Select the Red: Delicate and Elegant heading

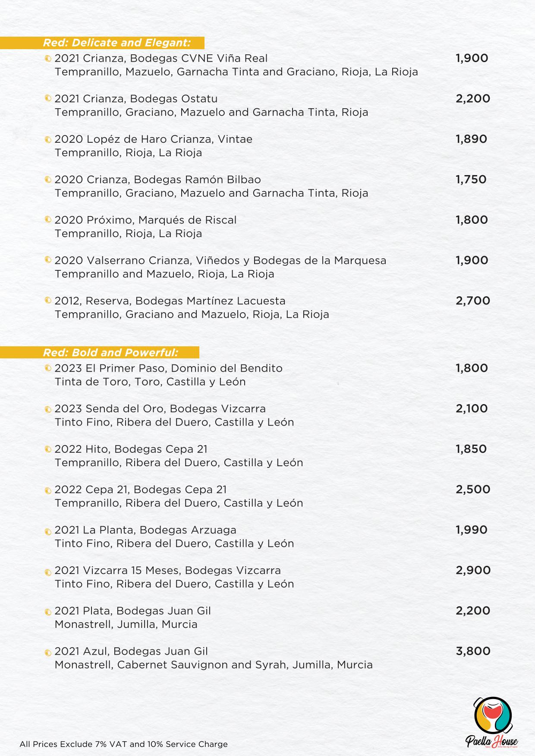tap(116, 43)
